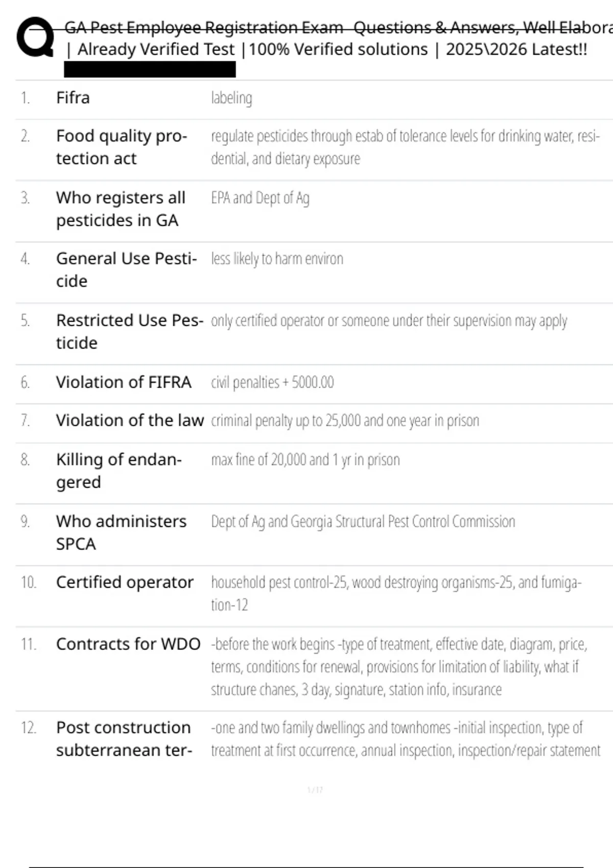Click the 'Killing of endangered' term
The width and height of the screenshot is (613, 868).
click(x=119, y=470)
